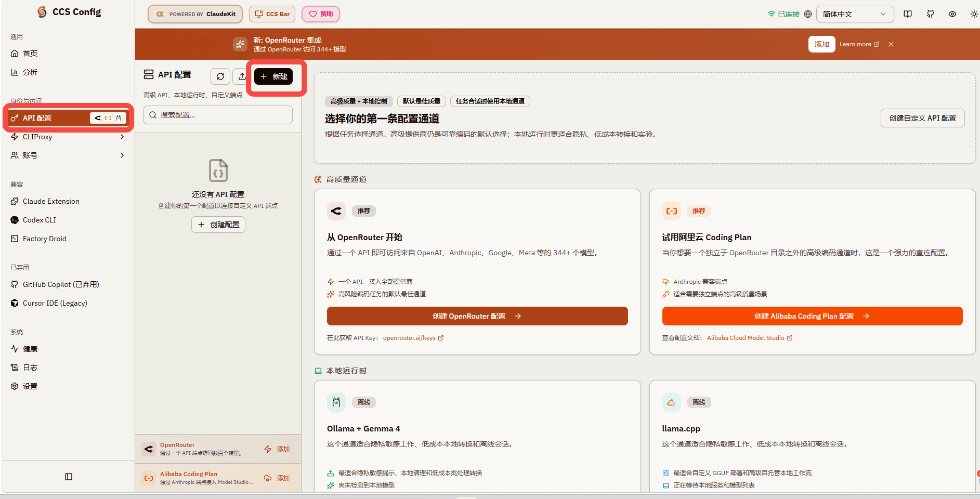
Task: Dismiss the OpenRouter 集成 banner
Action: tap(891, 44)
